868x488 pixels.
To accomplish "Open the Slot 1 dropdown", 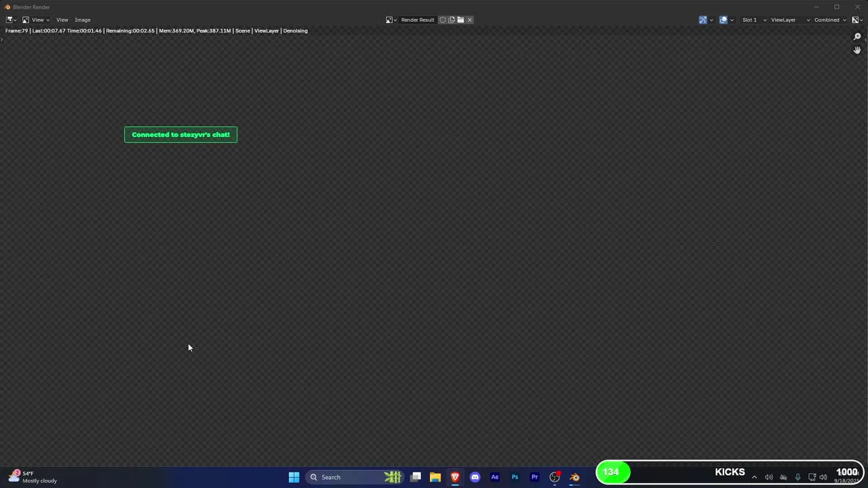I will click(753, 20).
